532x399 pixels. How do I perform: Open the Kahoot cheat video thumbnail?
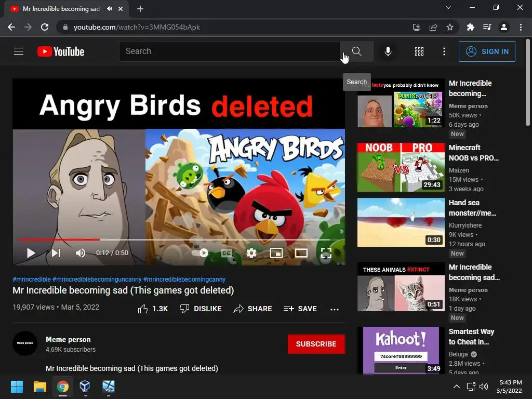pos(401,351)
